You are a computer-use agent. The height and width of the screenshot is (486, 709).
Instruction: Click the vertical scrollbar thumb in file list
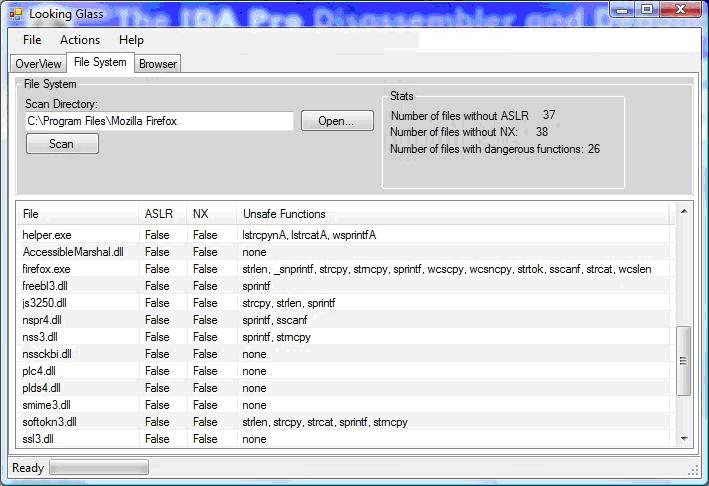[x=683, y=361]
